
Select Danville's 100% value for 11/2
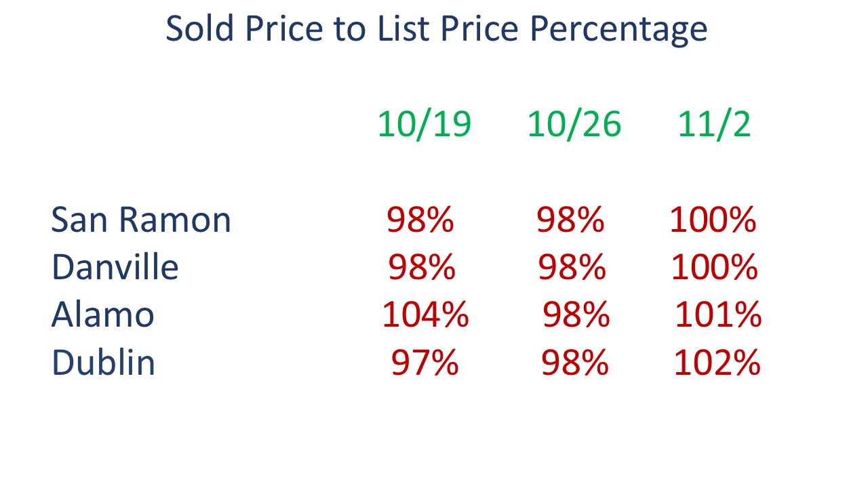(x=714, y=268)
